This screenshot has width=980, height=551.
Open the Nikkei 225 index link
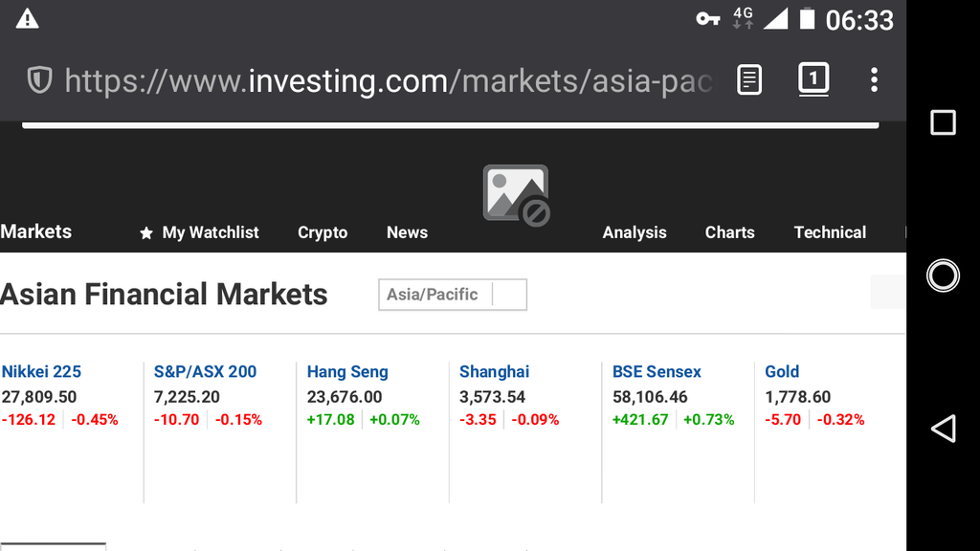[41, 372]
